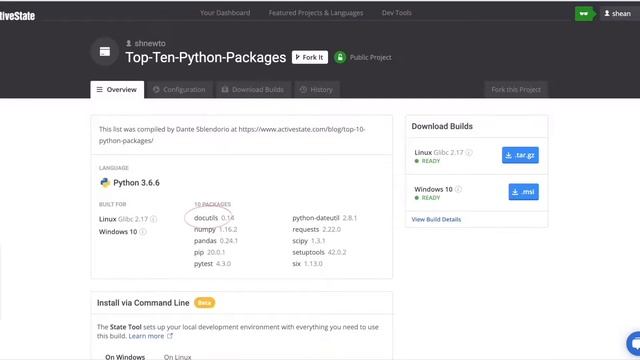Click the info icon beside Windows 10 in Download Builds

[458, 189]
